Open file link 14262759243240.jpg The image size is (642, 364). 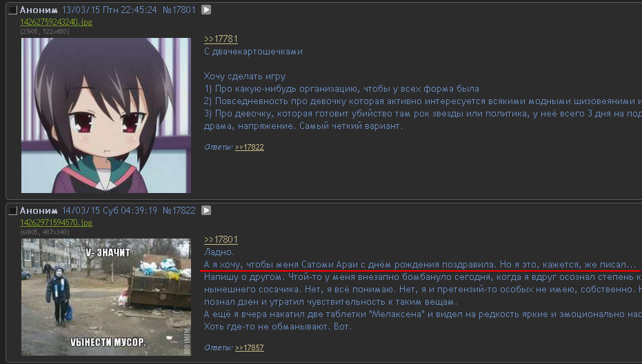pos(56,22)
